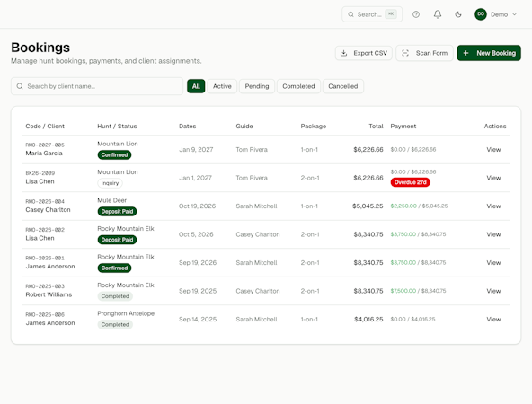
Task: Expand the Demo account dropdown chevron
Action: pos(514,14)
